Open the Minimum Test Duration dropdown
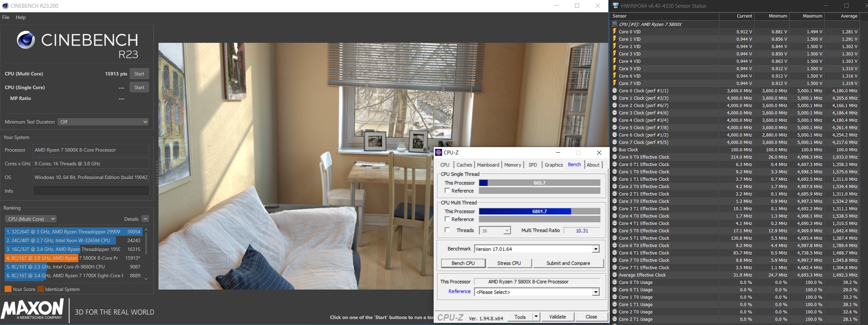The height and width of the screenshot is (325, 868). tap(103, 122)
